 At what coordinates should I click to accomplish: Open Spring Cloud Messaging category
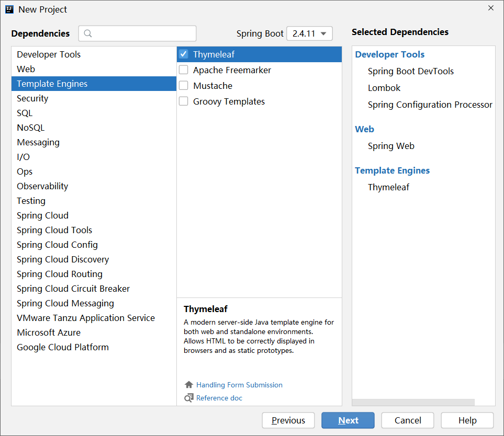pyautogui.click(x=94, y=303)
